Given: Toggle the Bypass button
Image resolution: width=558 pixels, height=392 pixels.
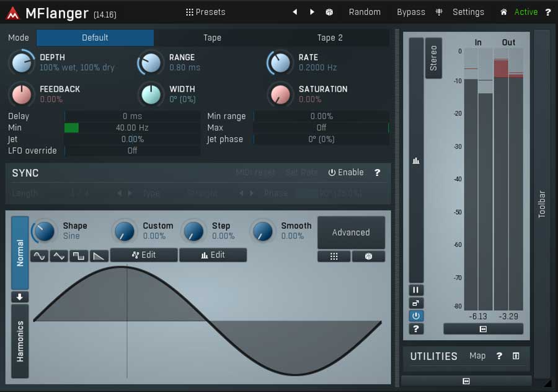Looking at the screenshot, I should (x=410, y=12).
